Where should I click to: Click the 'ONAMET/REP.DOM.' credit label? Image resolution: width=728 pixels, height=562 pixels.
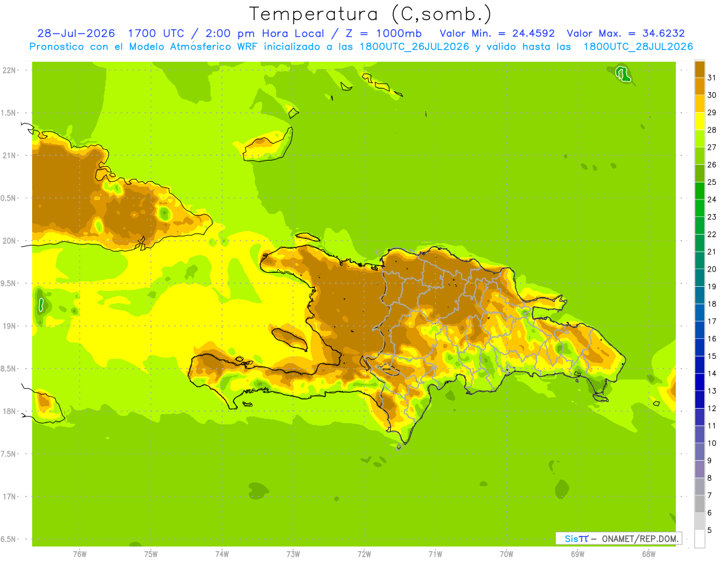(x=640, y=538)
